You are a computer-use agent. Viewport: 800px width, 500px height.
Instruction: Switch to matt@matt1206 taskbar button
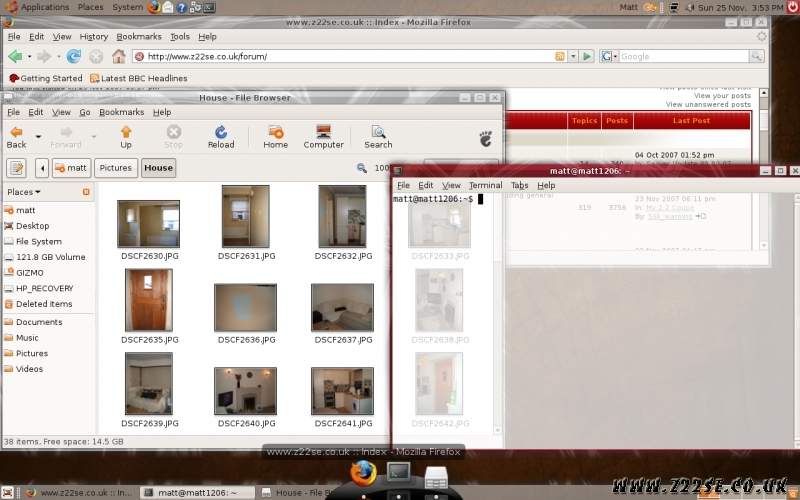pyautogui.click(x=197, y=493)
